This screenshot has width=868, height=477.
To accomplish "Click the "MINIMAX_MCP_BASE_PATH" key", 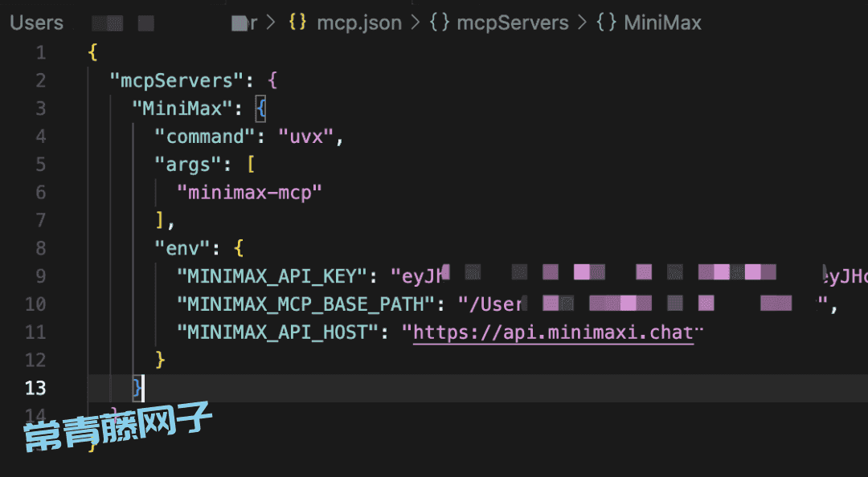I will pyautogui.click(x=305, y=304).
